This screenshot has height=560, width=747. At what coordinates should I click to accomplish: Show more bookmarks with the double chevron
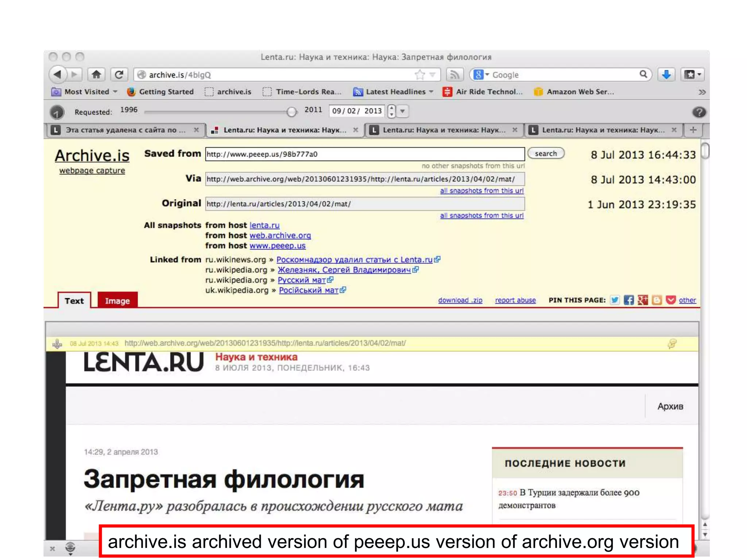pos(702,92)
